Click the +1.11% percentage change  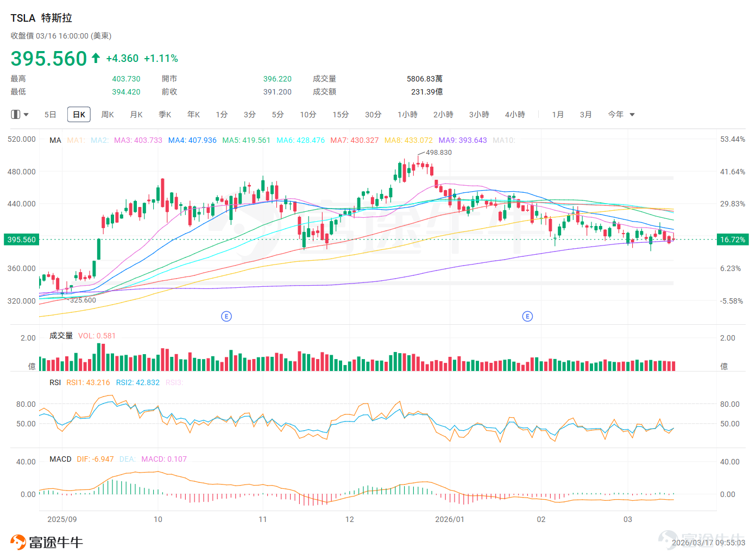[x=161, y=58]
